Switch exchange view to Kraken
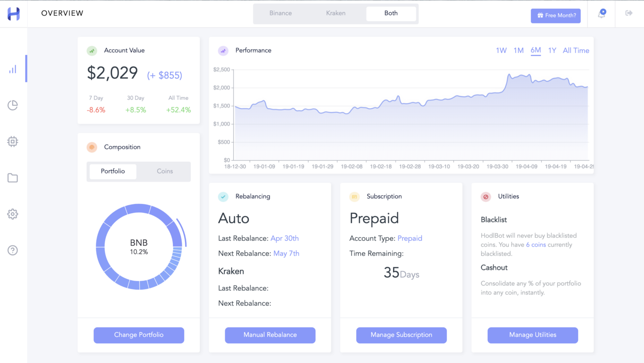This screenshot has height=363, width=644. coord(336,13)
